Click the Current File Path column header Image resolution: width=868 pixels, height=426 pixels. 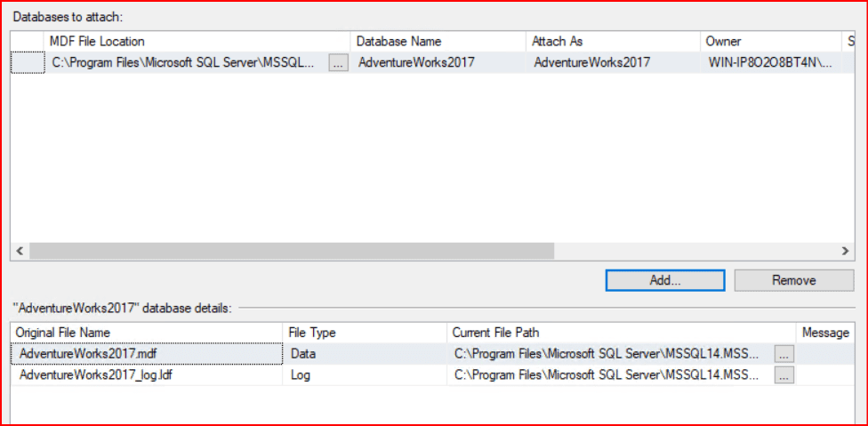[x=620, y=333]
